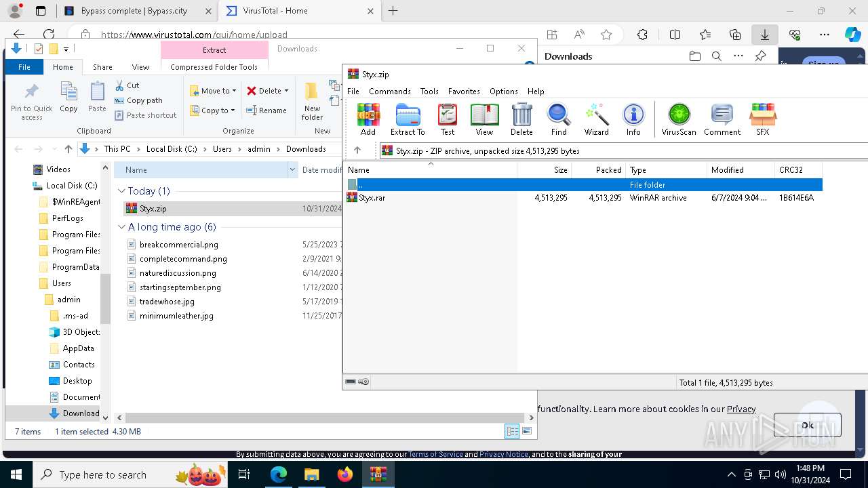Open Task View on the taskbar
The width and height of the screenshot is (868, 488).
pos(245,474)
